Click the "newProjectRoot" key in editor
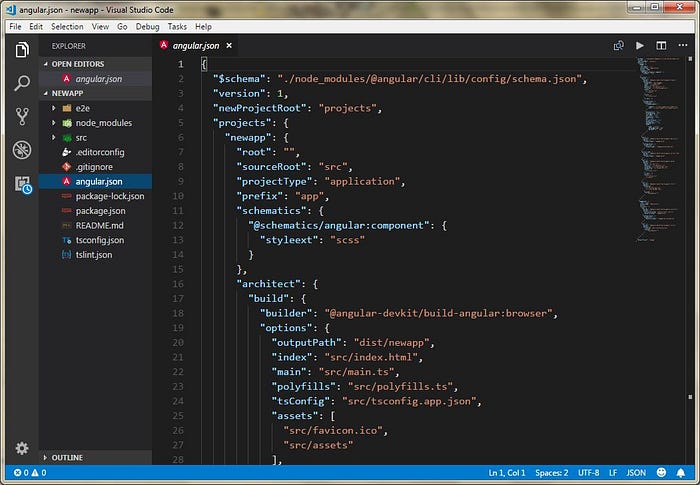Viewport: 700px width, 485px height. [259, 108]
